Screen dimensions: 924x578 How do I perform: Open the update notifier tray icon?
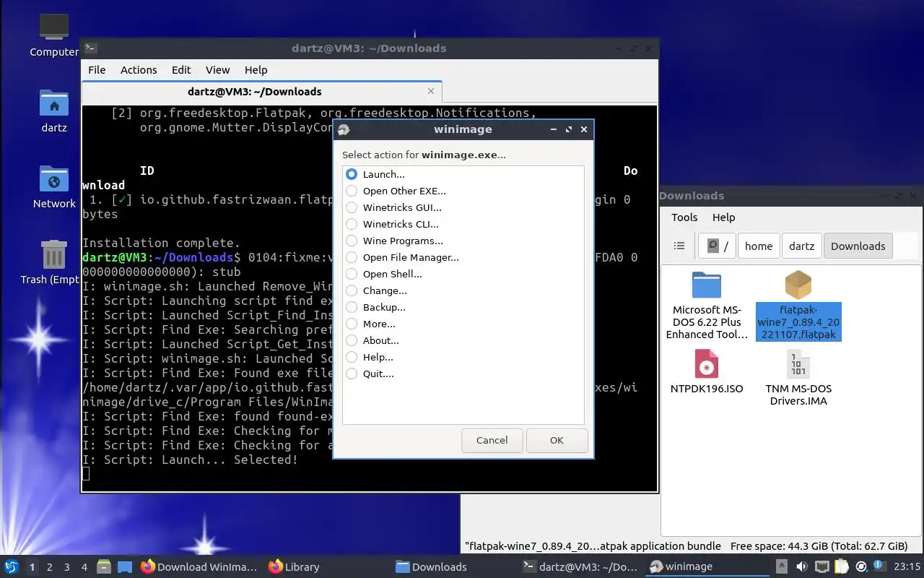(x=861, y=566)
